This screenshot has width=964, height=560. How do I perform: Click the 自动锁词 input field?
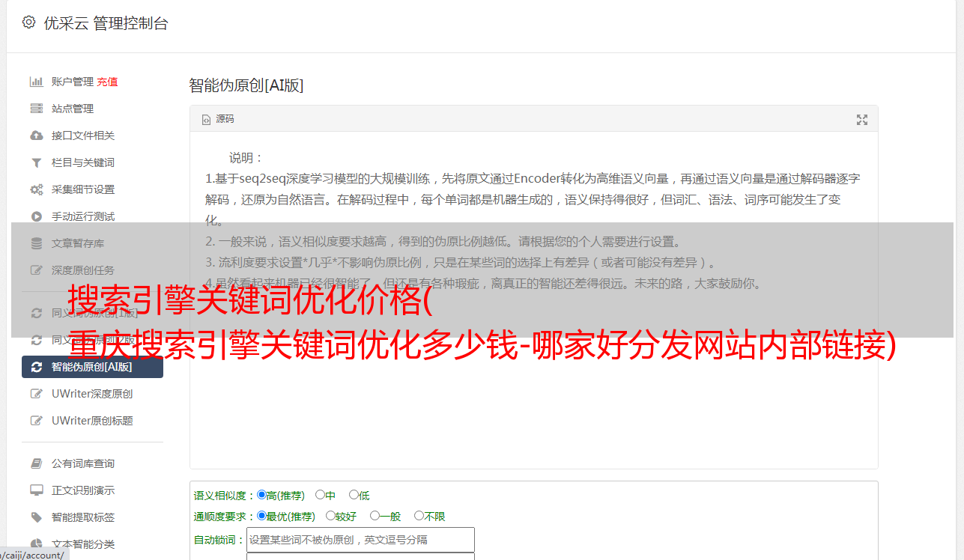[360, 540]
